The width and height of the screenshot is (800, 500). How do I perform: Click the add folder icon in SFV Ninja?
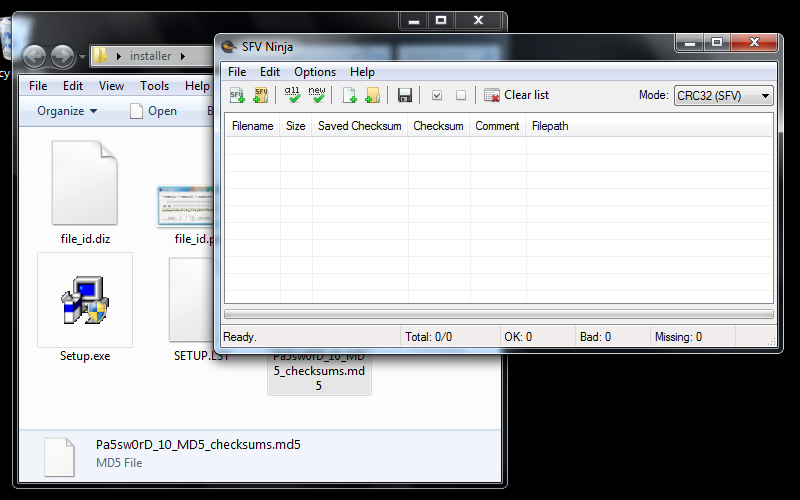[373, 95]
